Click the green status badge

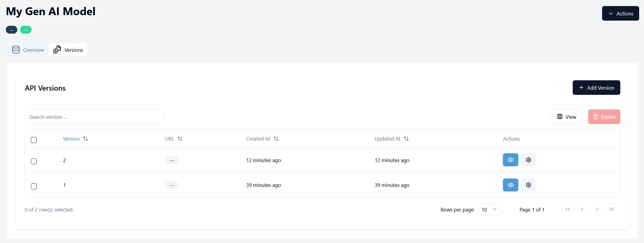[26, 30]
